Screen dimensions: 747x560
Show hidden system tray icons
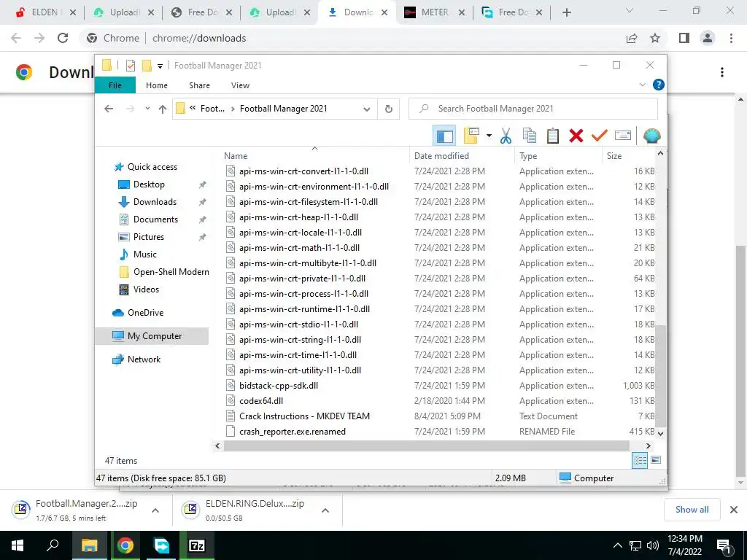click(x=617, y=545)
